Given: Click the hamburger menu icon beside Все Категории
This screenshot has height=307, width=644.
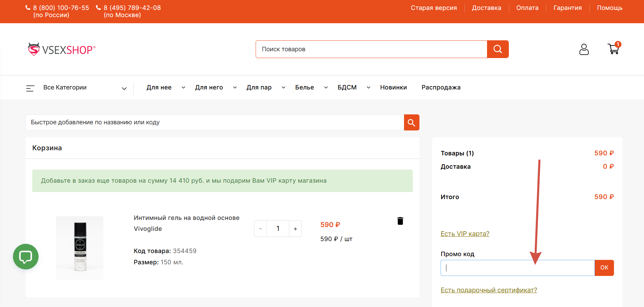Looking at the screenshot, I should coord(30,88).
